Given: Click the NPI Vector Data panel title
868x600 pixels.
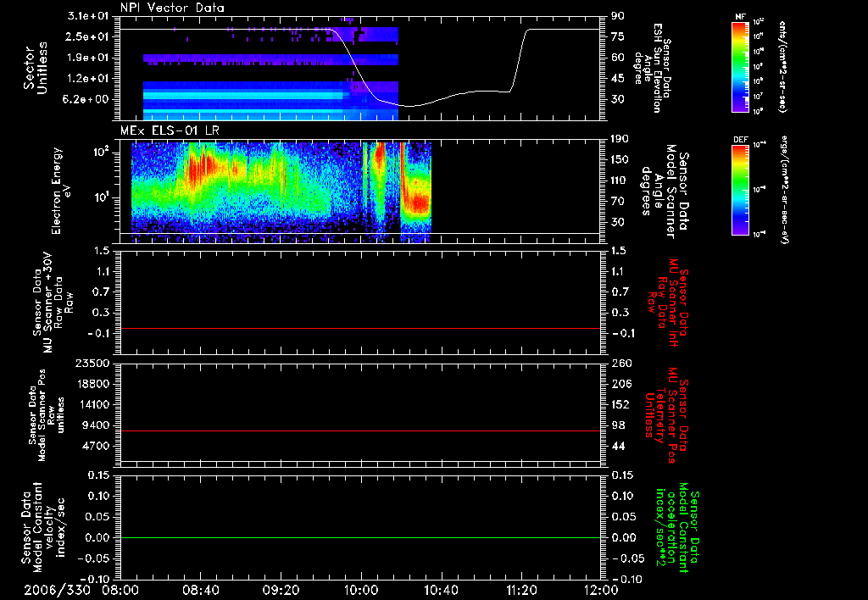Looking at the screenshot, I should (172, 8).
